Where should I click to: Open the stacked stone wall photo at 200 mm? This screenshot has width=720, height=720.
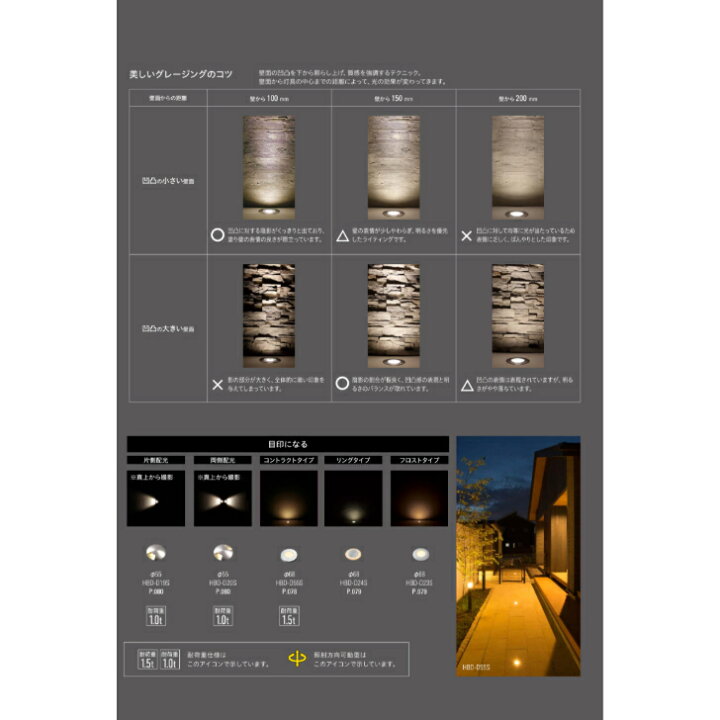point(518,316)
